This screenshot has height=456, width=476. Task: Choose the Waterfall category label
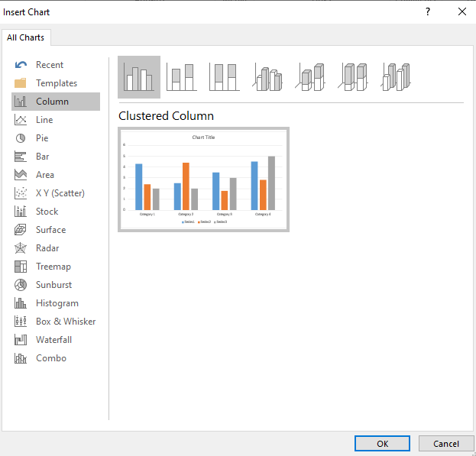[53, 340]
